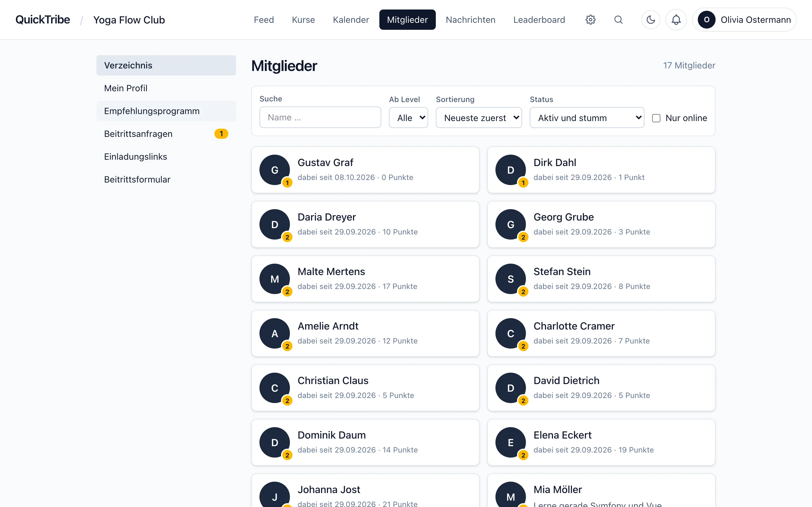The width and height of the screenshot is (812, 507).
Task: Toggle dark mode moon icon
Action: [651, 20]
